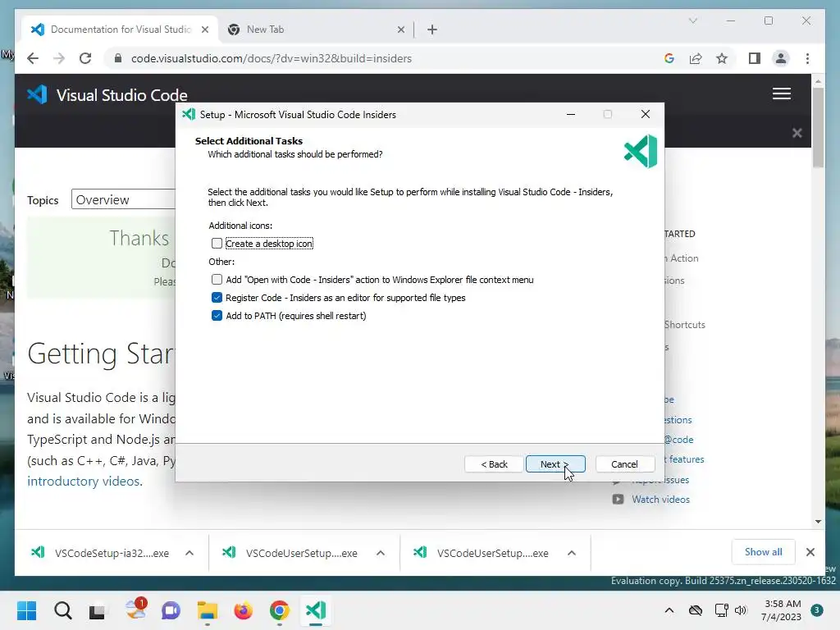Click Show all downloads button
840x630 pixels.
point(763,552)
